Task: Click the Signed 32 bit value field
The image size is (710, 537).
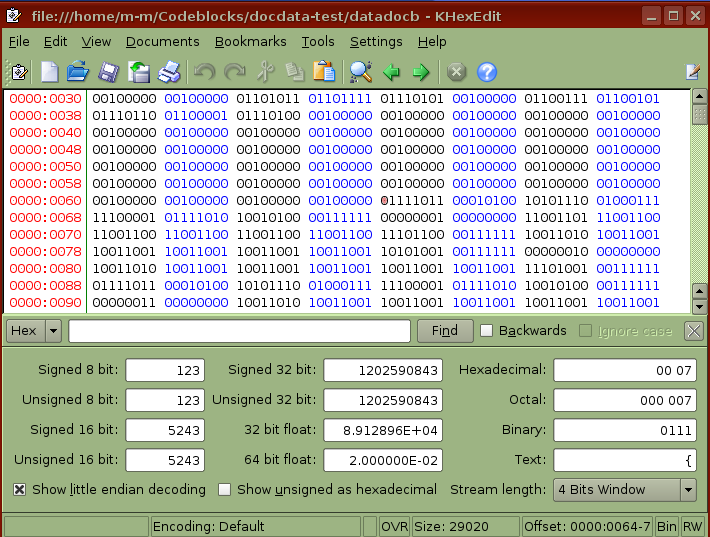Action: 383,370
